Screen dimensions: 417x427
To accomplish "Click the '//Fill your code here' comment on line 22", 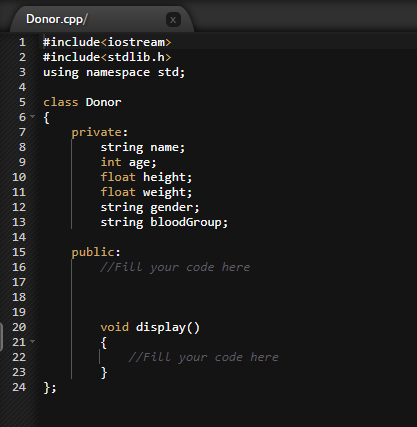I will [x=203, y=357].
